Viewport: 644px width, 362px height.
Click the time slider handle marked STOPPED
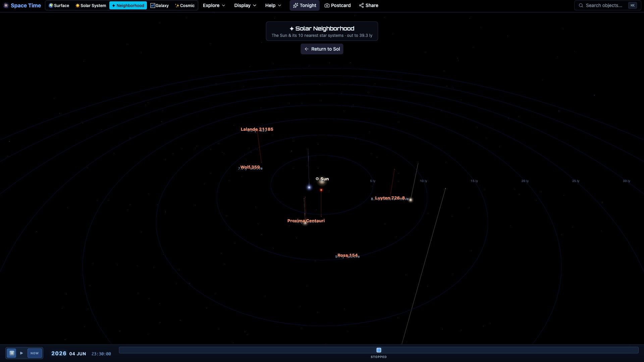tap(379, 350)
